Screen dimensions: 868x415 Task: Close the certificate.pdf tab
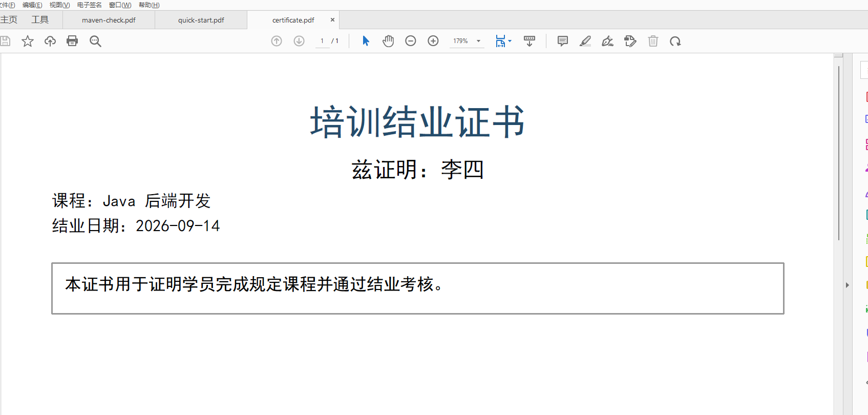(x=332, y=20)
